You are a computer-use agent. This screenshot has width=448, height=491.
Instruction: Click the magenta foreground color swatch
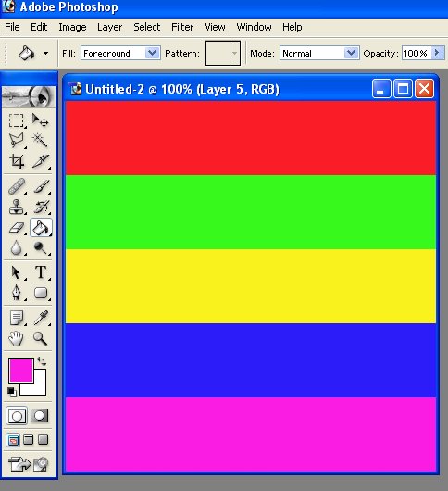tap(20, 371)
